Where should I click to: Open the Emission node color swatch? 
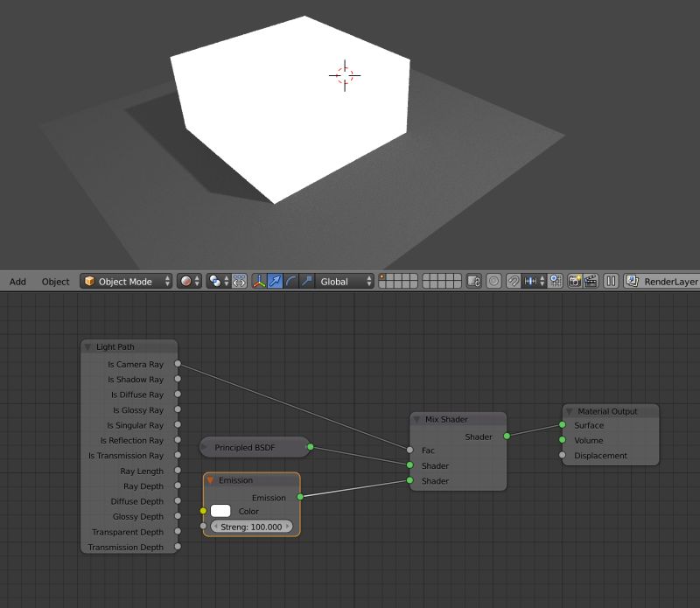[222, 512]
